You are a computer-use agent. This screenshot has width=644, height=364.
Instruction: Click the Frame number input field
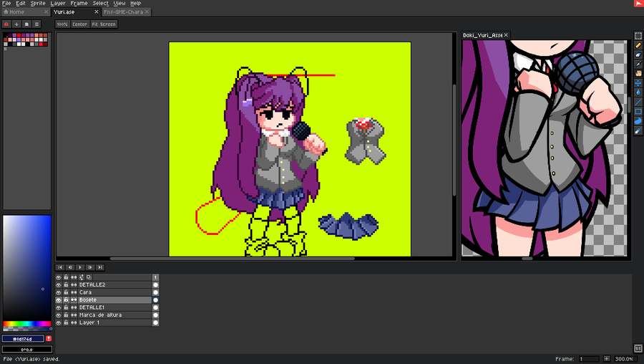click(589, 359)
